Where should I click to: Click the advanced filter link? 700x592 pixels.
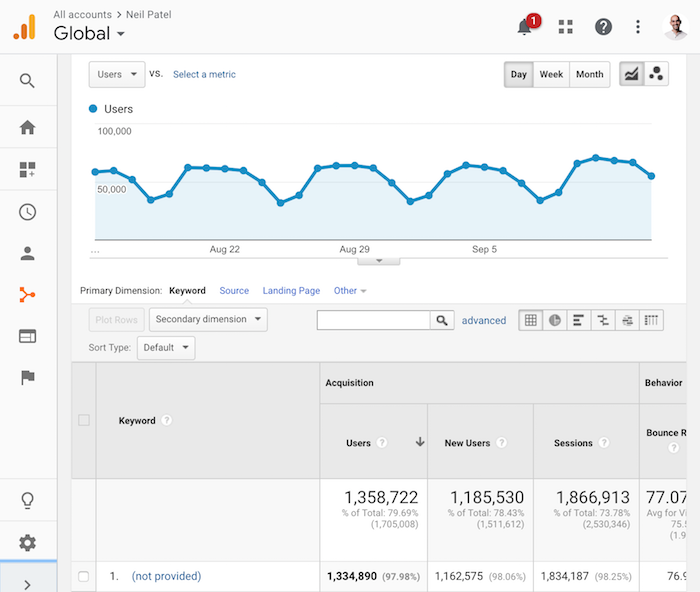pos(484,320)
